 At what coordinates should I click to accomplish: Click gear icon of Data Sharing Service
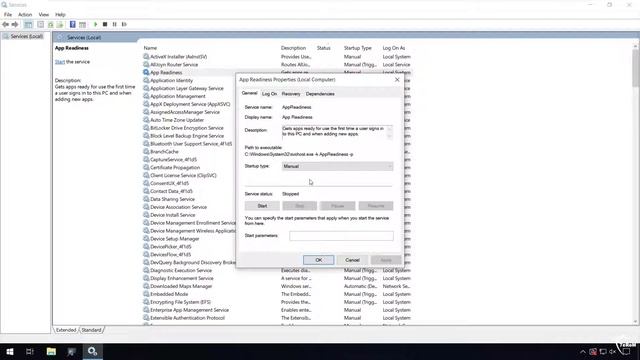(x=146, y=199)
